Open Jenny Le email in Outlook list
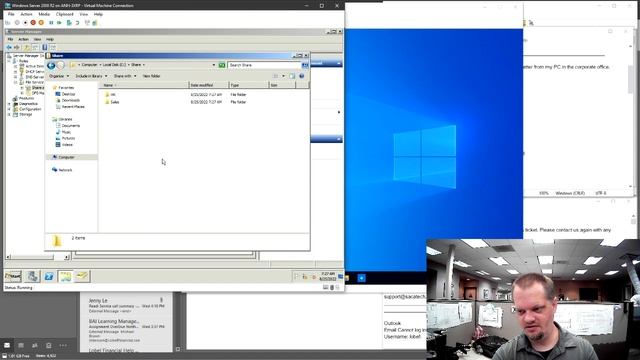The image size is (640, 360). coord(126,305)
